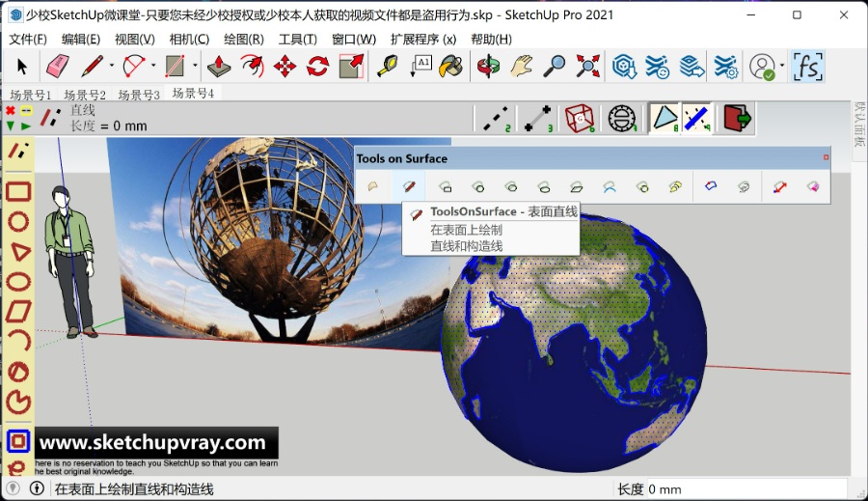
Task: Click the Line on Surface pencil icon
Action: (x=409, y=186)
